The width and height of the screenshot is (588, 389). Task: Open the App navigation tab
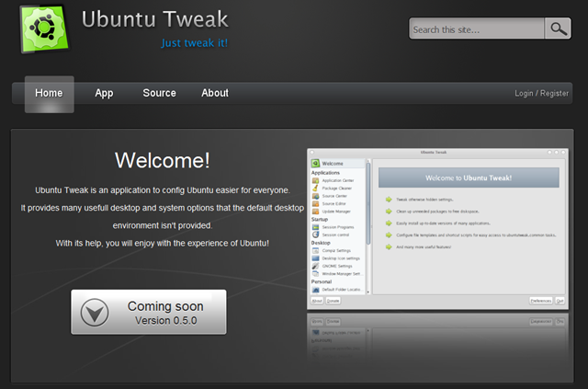coord(104,93)
